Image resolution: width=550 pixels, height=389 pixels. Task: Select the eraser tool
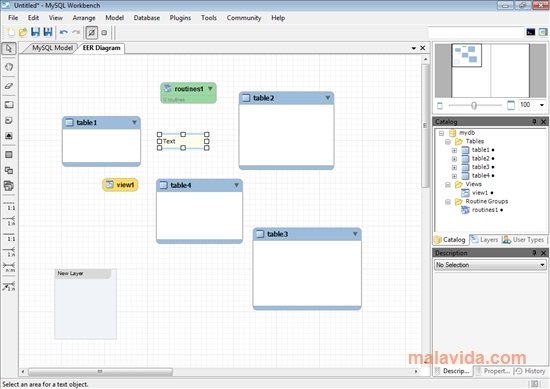9,86
